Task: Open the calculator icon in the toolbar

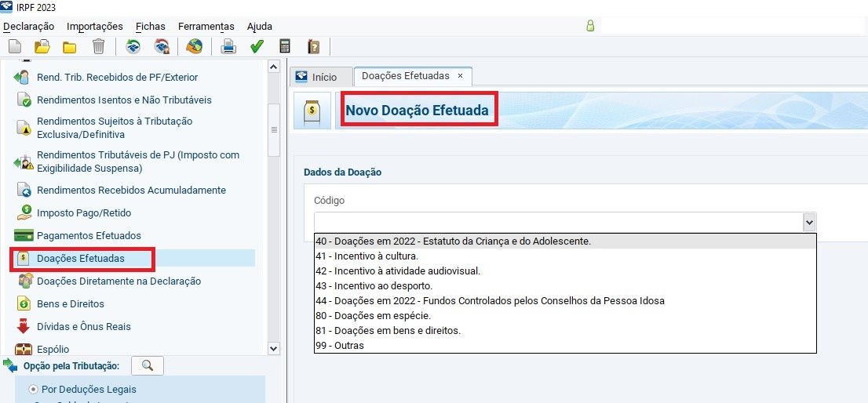Action: (285, 47)
